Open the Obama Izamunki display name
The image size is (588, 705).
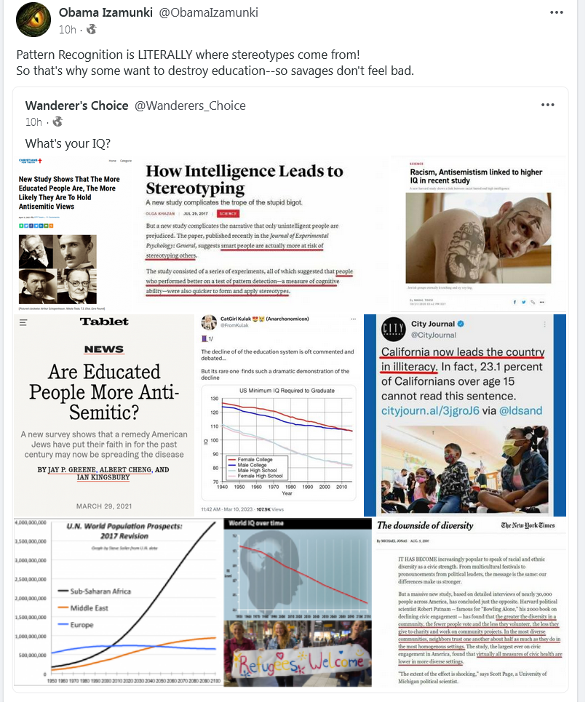[106, 12]
